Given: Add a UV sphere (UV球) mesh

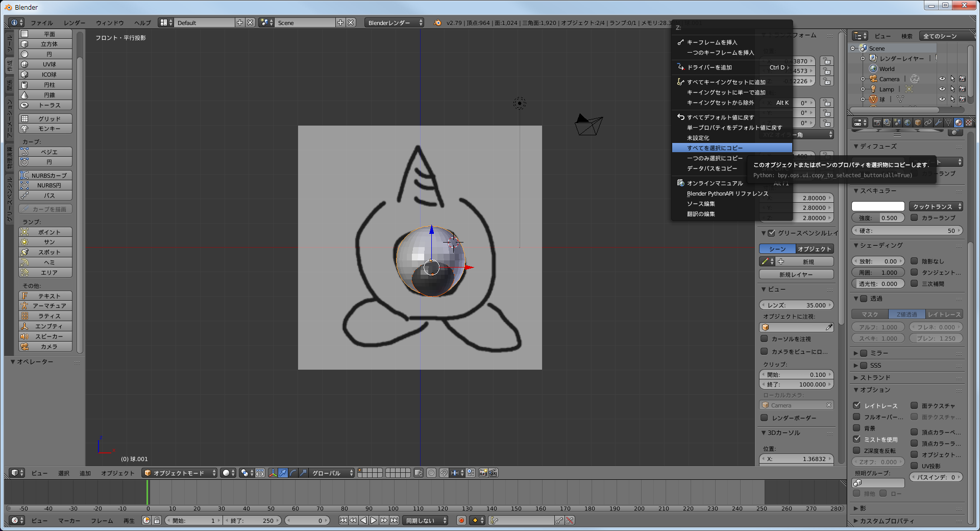Looking at the screenshot, I should click(45, 64).
